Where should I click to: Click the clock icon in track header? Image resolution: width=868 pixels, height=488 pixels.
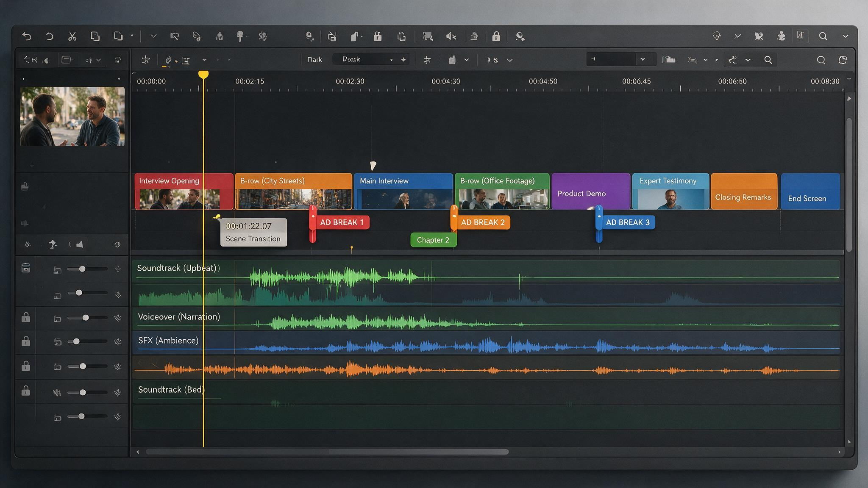click(x=117, y=244)
